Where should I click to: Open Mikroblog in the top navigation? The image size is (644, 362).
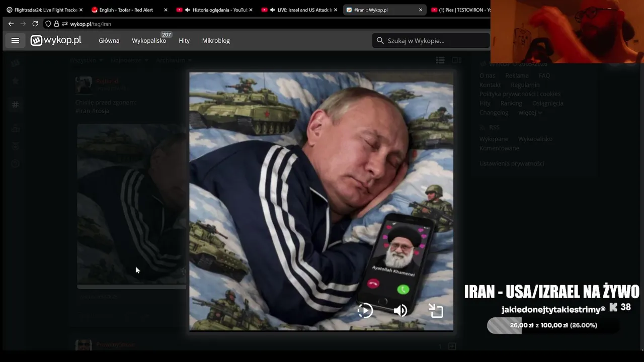coord(216,41)
